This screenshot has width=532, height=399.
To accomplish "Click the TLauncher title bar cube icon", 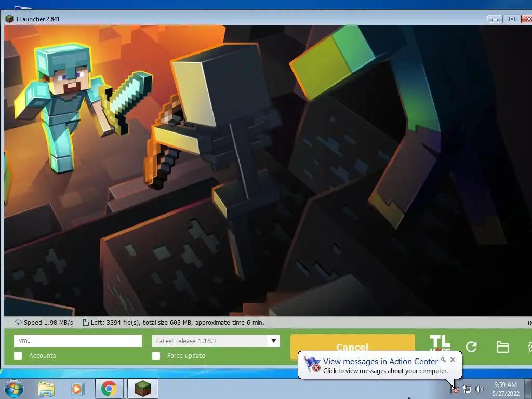I will click(x=9, y=19).
